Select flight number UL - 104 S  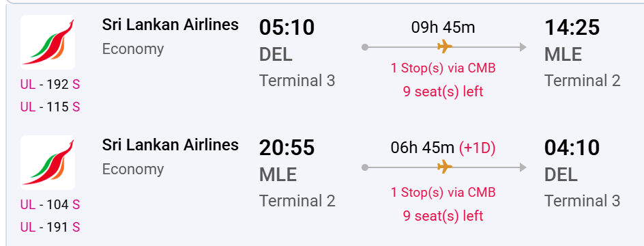50,204
